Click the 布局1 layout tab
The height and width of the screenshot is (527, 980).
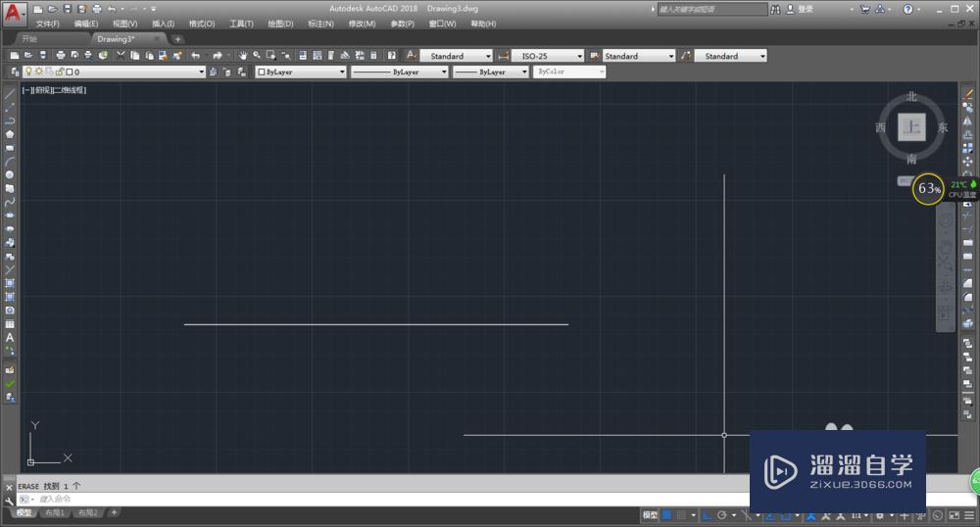pos(54,512)
